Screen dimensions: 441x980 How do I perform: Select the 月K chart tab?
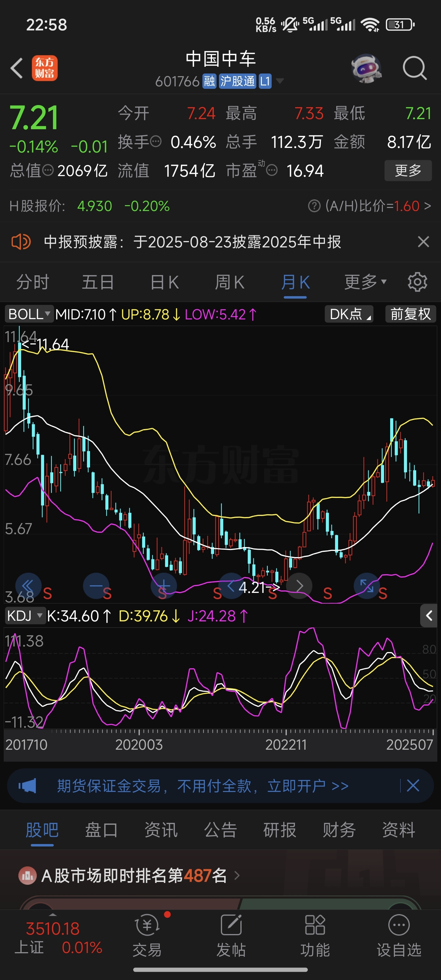point(295,282)
